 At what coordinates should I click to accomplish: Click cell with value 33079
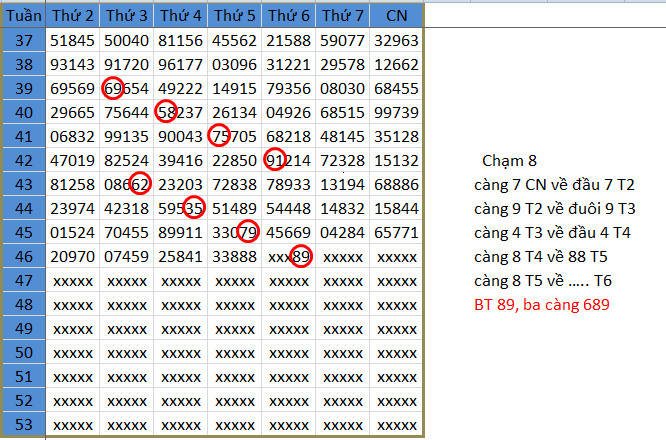pyautogui.click(x=234, y=232)
